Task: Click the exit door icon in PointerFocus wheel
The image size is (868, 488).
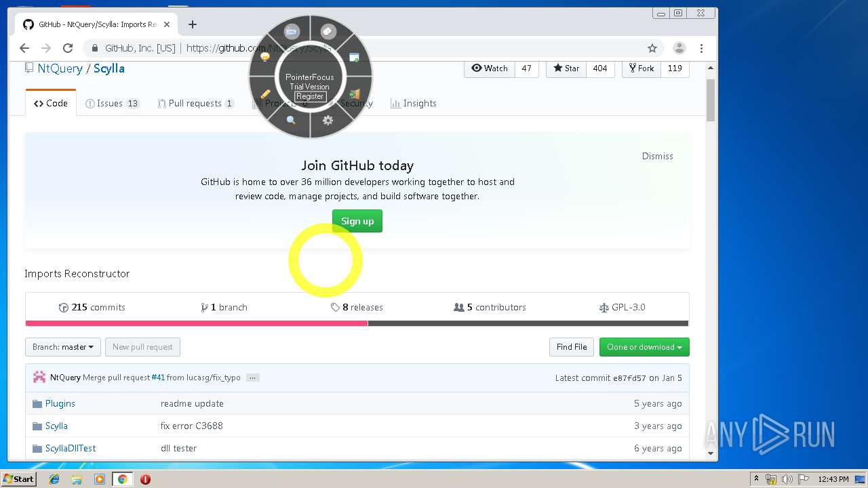Action: pos(354,94)
